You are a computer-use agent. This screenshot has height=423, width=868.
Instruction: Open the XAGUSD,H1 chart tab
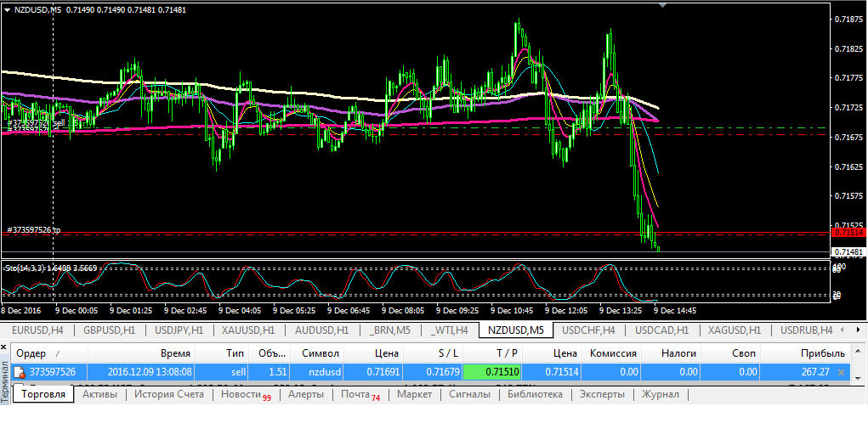[734, 330]
